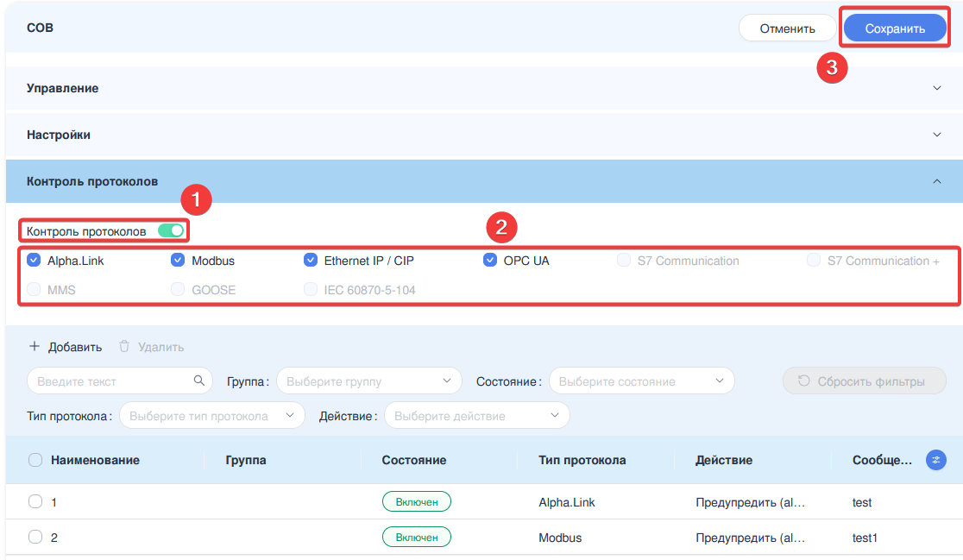Uncheck Ethernet IP / CIP checkbox

[311, 261]
